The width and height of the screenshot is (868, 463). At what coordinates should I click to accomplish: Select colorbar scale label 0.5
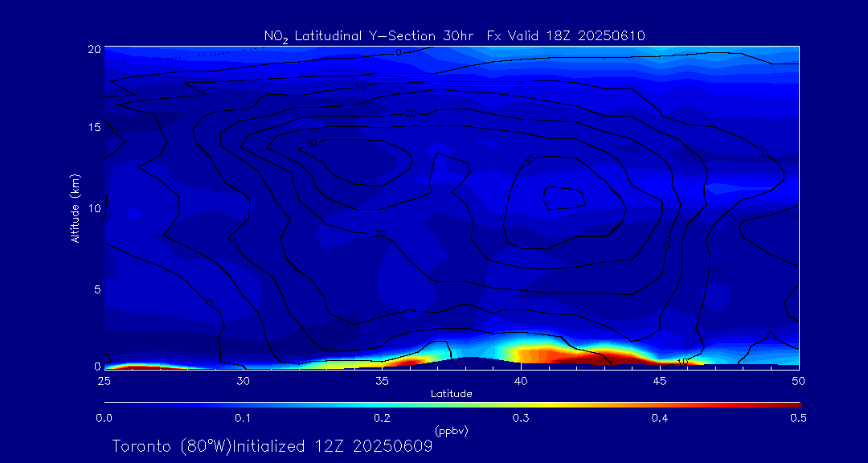point(798,419)
